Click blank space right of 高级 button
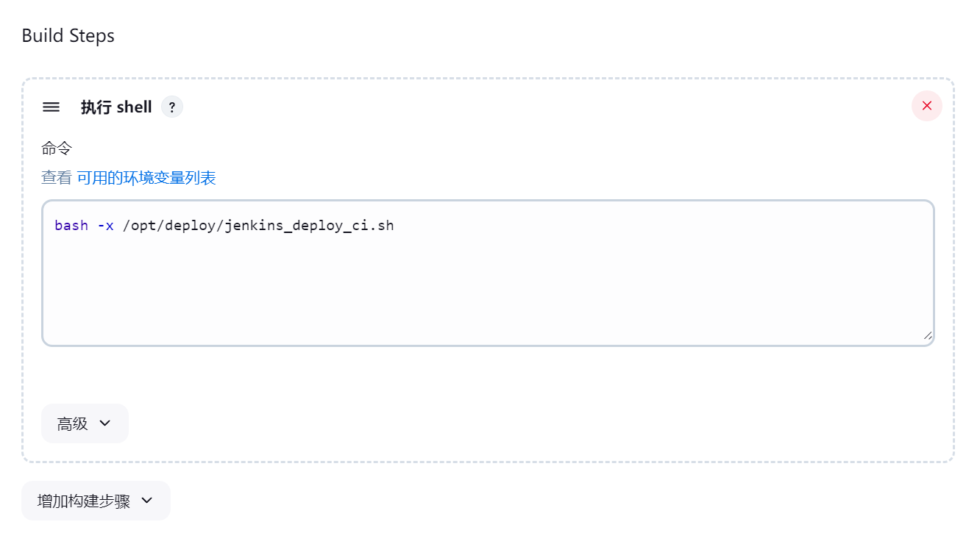 coord(515,423)
